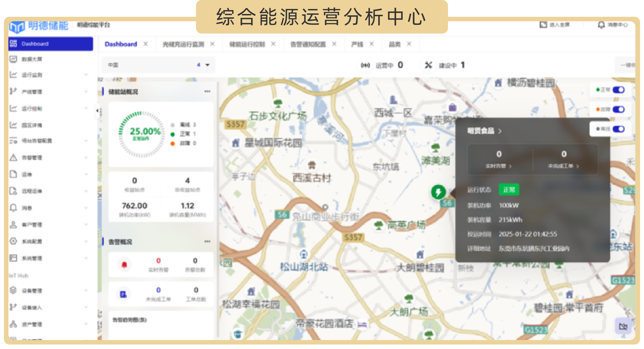The height and width of the screenshot is (349, 644).
Task: Click the 1.12 installed capacity value
Action: pos(187,206)
